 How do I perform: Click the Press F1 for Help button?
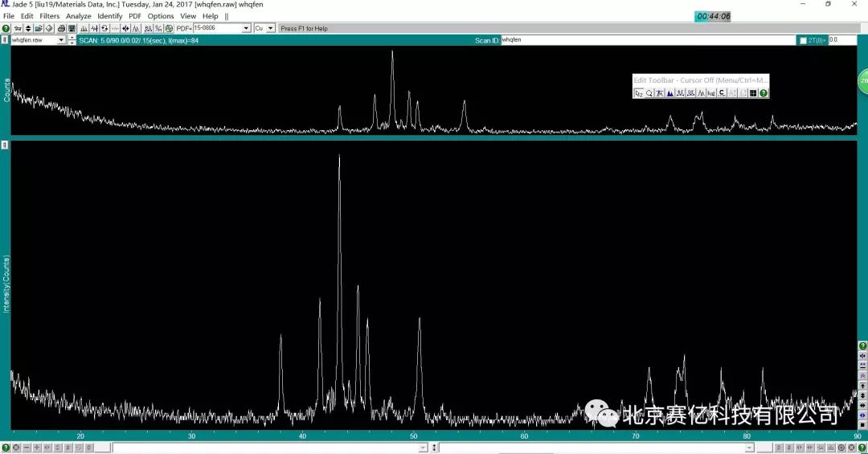point(304,28)
